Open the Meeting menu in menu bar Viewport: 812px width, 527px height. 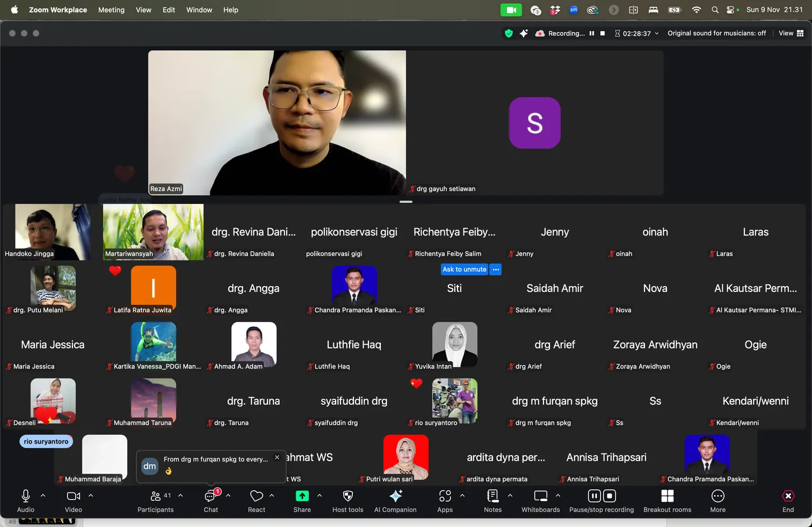[111, 10]
